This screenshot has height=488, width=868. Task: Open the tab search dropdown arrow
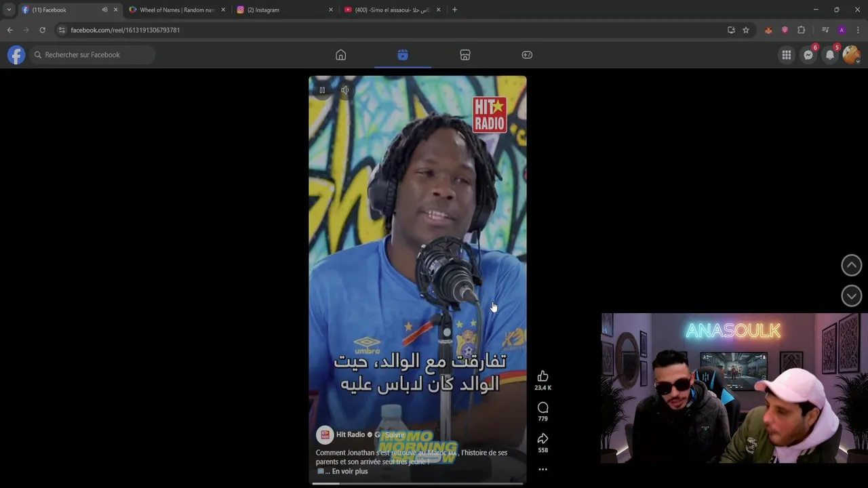point(9,9)
